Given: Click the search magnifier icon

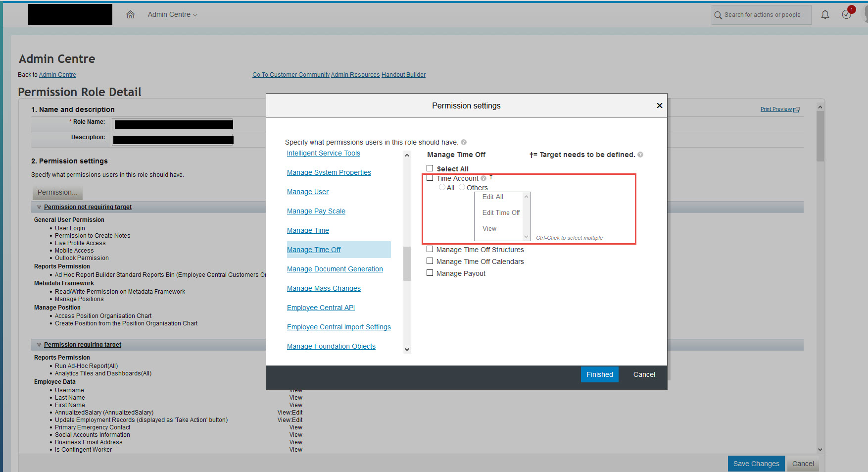Looking at the screenshot, I should coord(718,15).
